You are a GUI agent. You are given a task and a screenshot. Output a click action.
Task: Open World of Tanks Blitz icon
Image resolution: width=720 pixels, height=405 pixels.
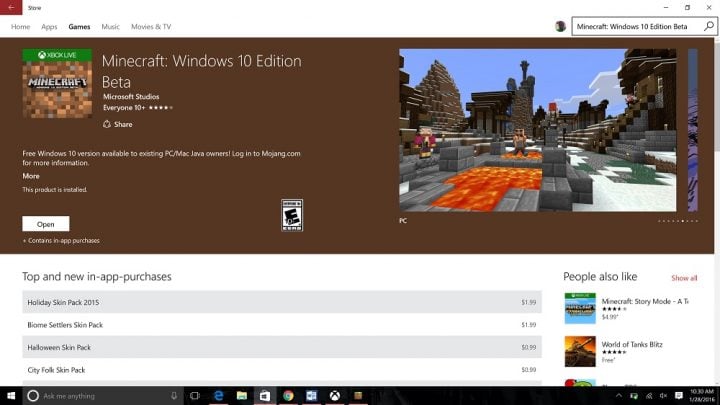(x=580, y=351)
